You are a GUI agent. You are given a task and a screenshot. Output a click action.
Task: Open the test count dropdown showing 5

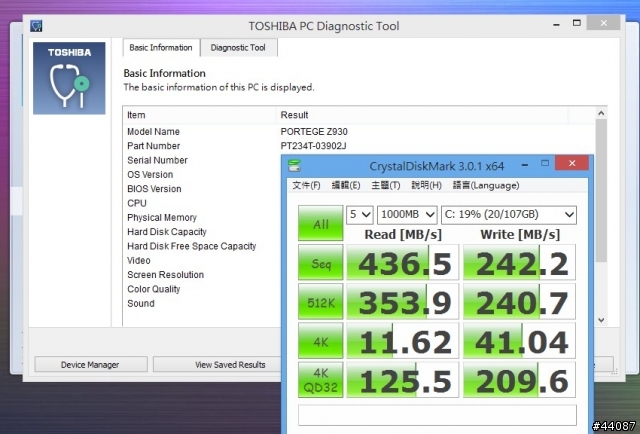point(360,215)
